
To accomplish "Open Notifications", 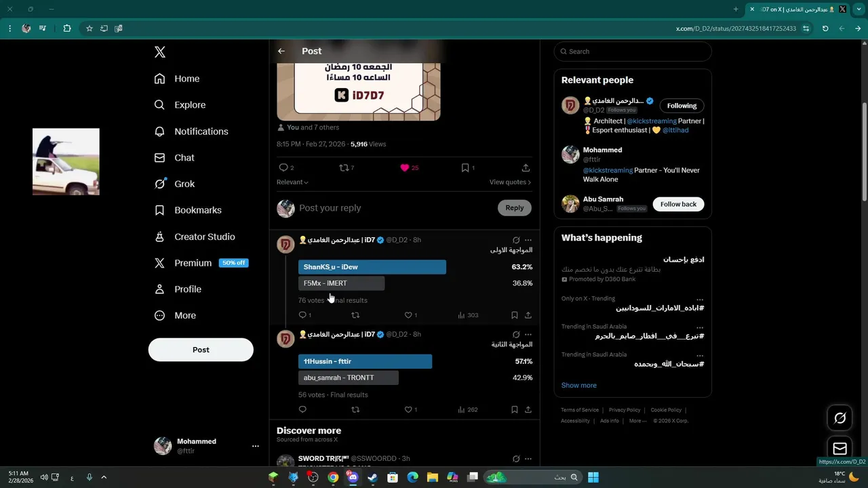I will [x=191, y=131].
